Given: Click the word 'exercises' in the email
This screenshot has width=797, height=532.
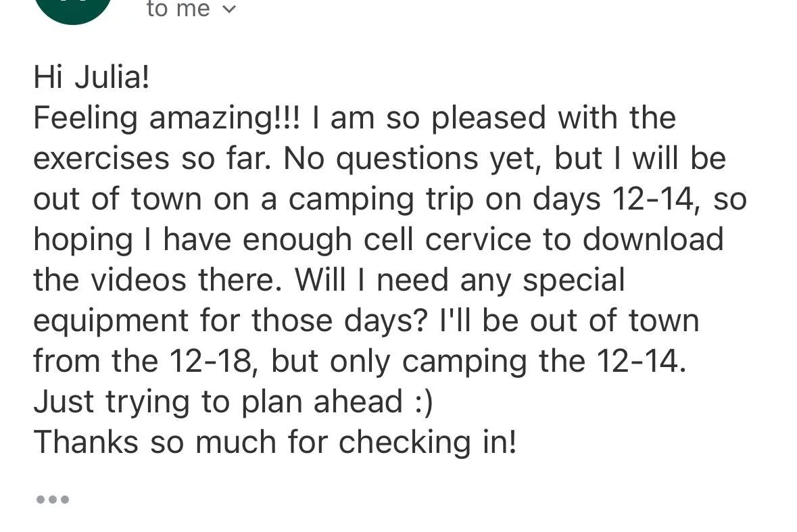Looking at the screenshot, I should point(101,159).
